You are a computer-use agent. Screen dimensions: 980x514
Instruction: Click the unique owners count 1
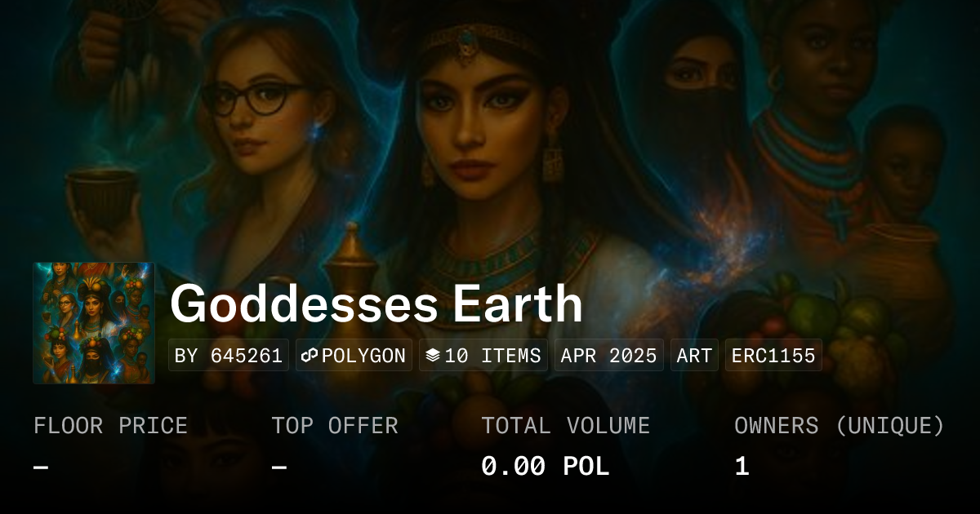pyautogui.click(x=742, y=467)
